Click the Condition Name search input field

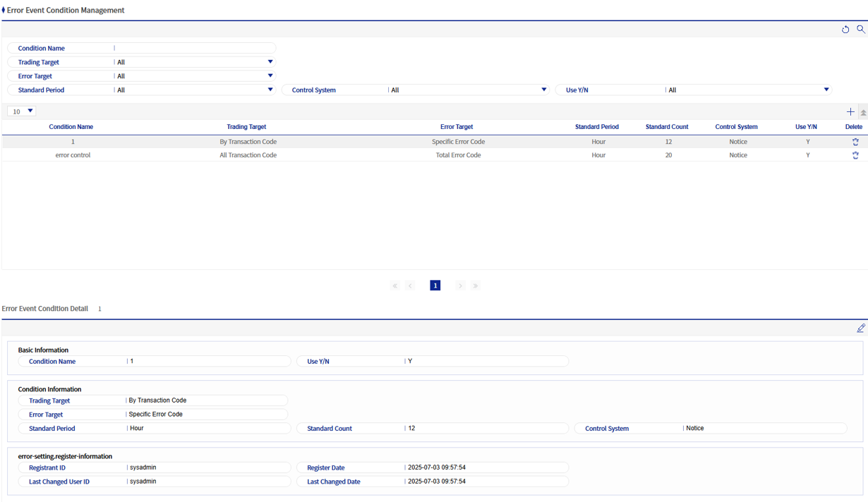click(x=194, y=49)
